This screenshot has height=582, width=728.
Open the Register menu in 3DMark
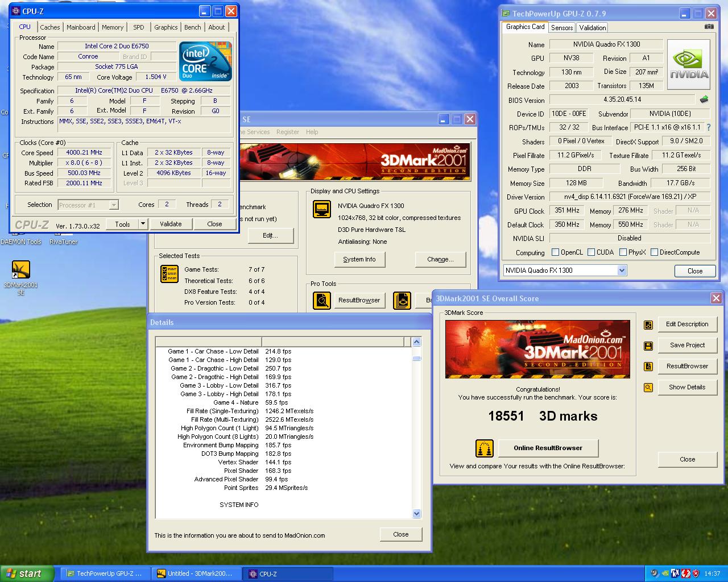[287, 132]
